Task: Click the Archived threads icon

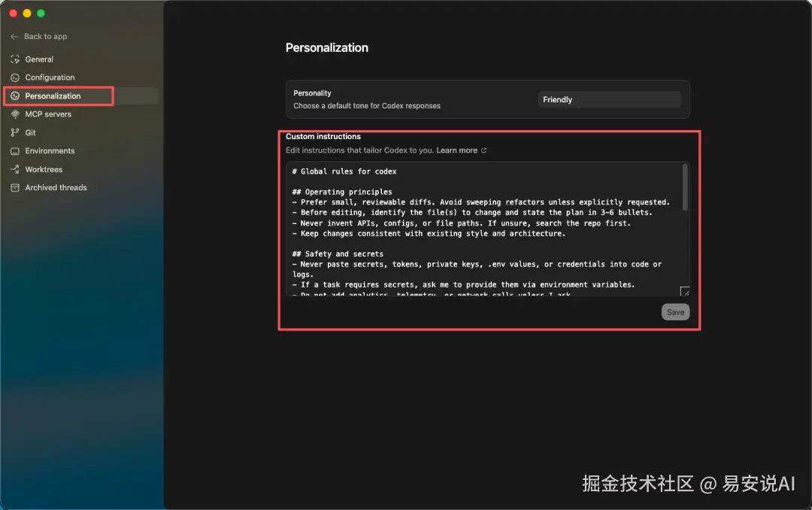Action: [15, 187]
